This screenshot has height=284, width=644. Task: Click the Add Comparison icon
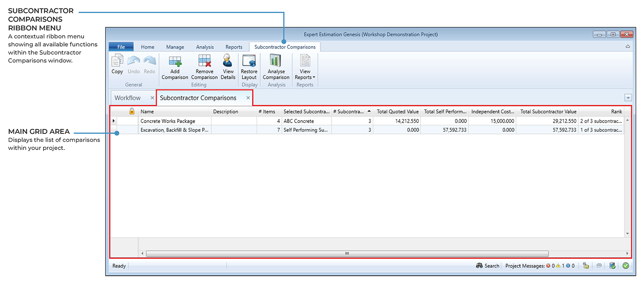point(174,62)
